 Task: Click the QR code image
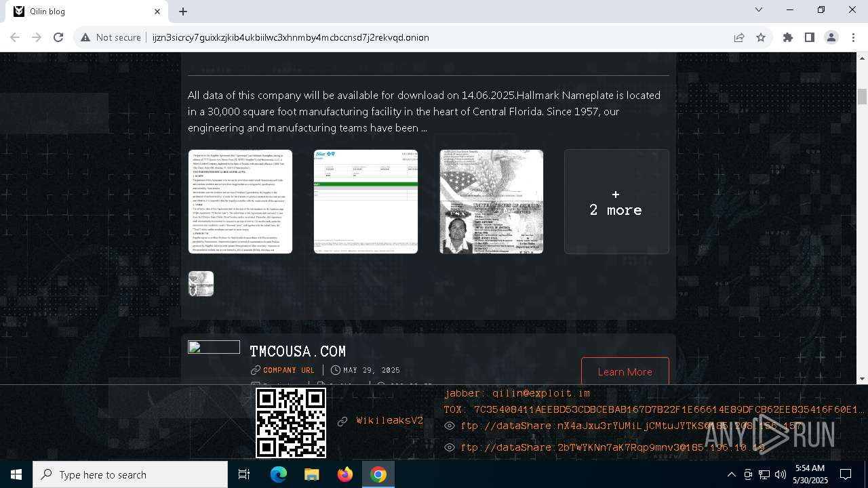coord(291,422)
